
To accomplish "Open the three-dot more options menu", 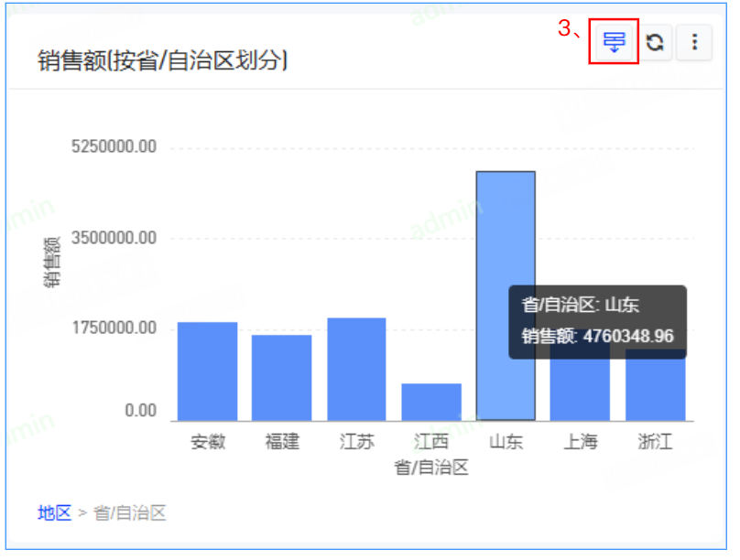I will point(694,42).
